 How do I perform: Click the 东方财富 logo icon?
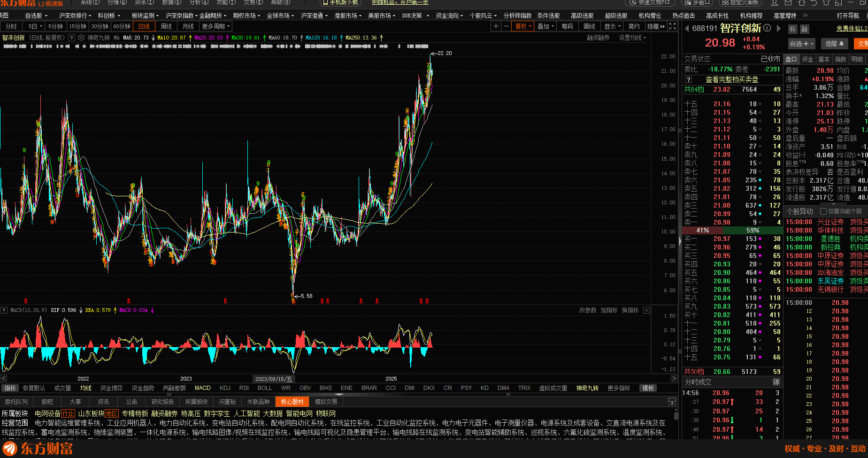coord(10,449)
